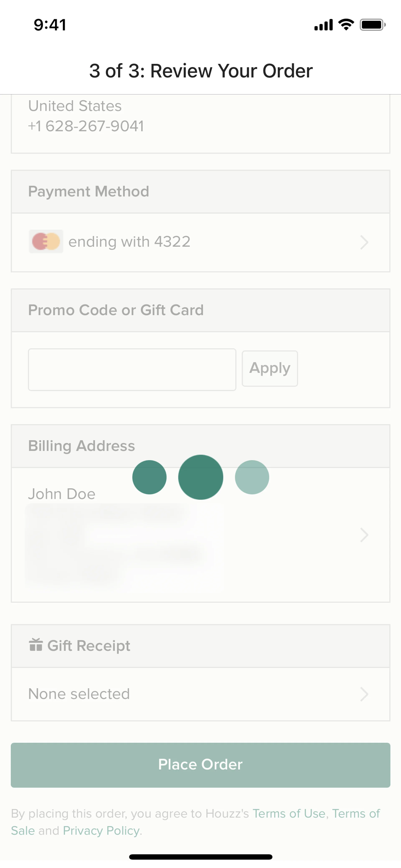The height and width of the screenshot is (868, 401).
Task: Tap John Doe billing name
Action: click(x=62, y=494)
